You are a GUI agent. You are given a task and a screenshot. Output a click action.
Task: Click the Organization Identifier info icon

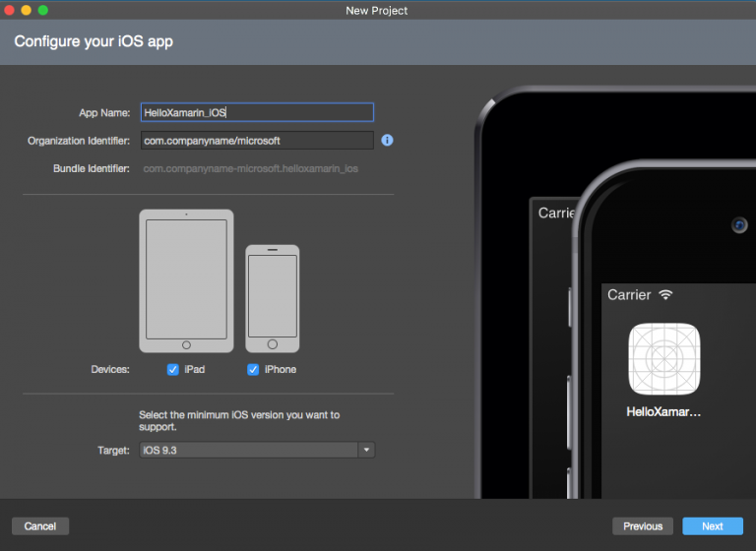[387, 141]
